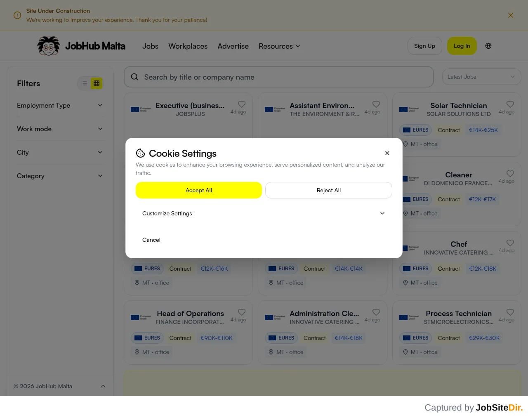Expand the Category filter
528x420 pixels.
pos(60,176)
